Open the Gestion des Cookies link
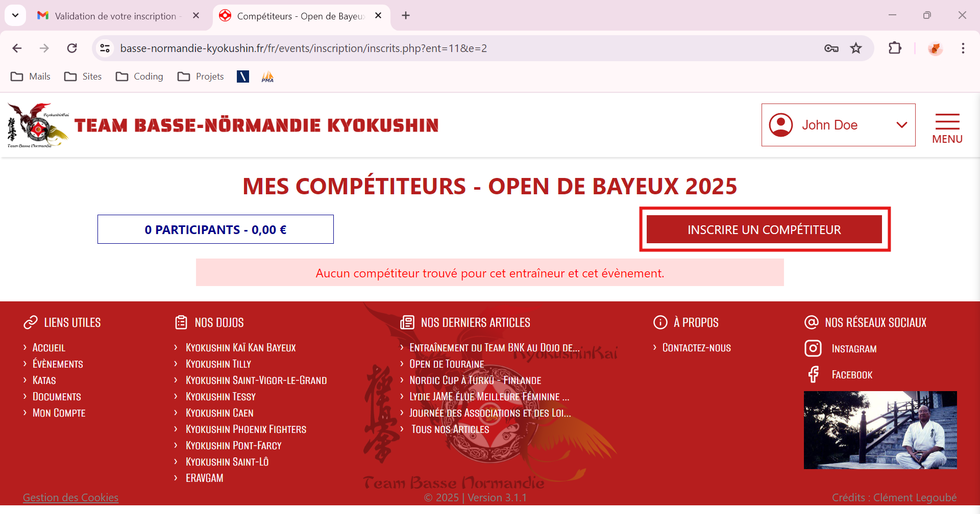Viewport: 980px width, 514px height. (x=70, y=497)
